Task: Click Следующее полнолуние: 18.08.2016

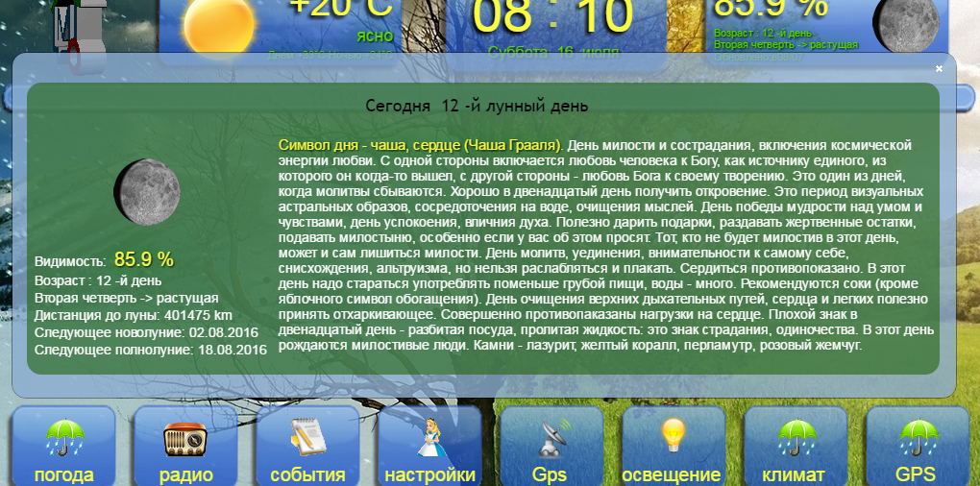Action: pyautogui.click(x=151, y=350)
